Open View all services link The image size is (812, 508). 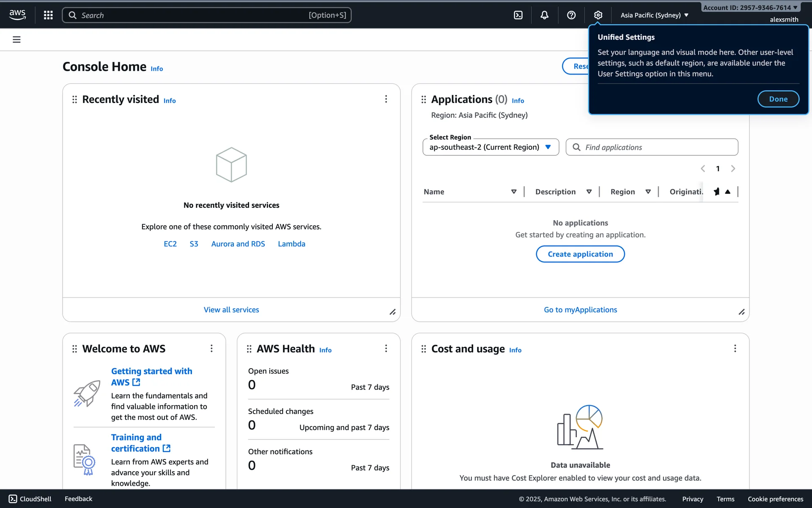tap(231, 310)
